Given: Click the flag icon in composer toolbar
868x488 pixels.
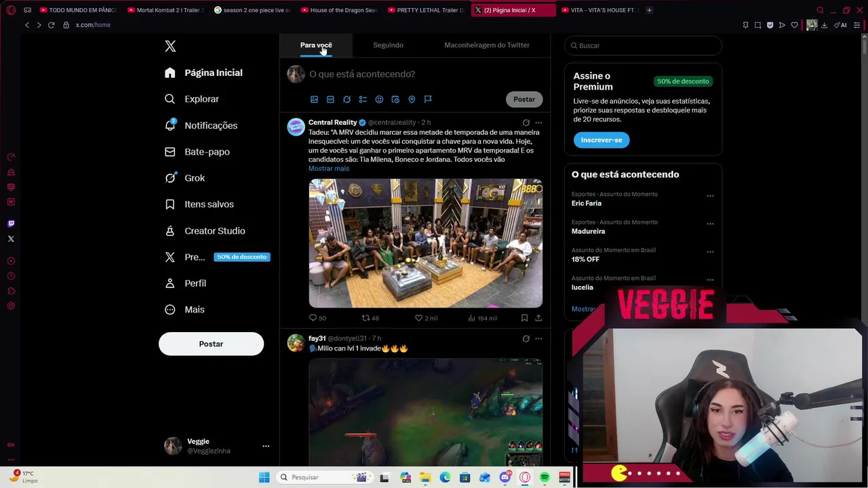Looking at the screenshot, I should [428, 99].
